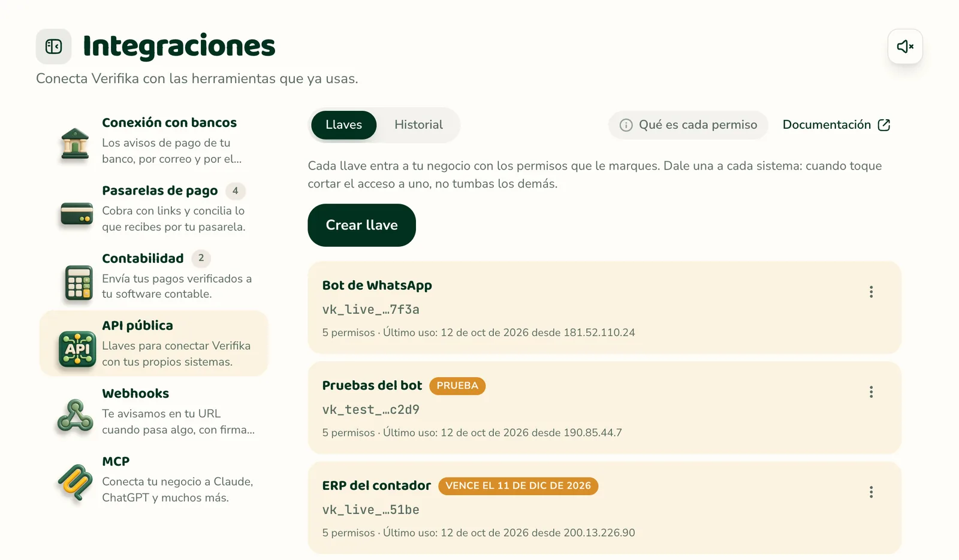
Task: Open options menu for ERP del contador
Action: 871,492
